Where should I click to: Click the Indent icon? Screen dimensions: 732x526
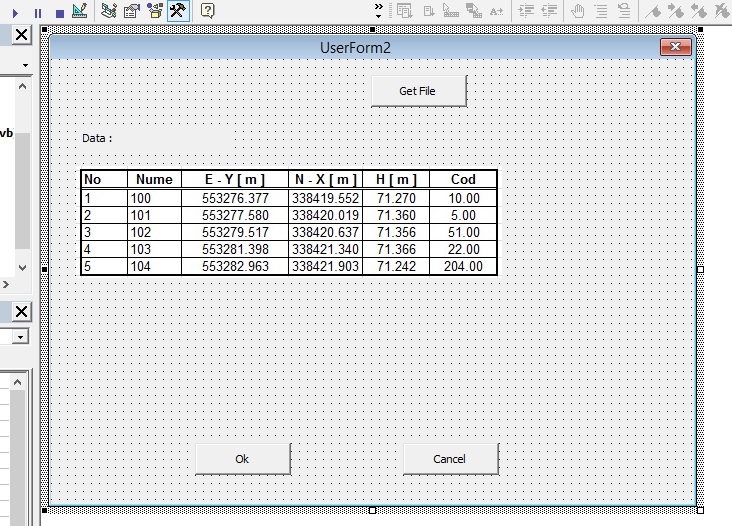tap(526, 11)
